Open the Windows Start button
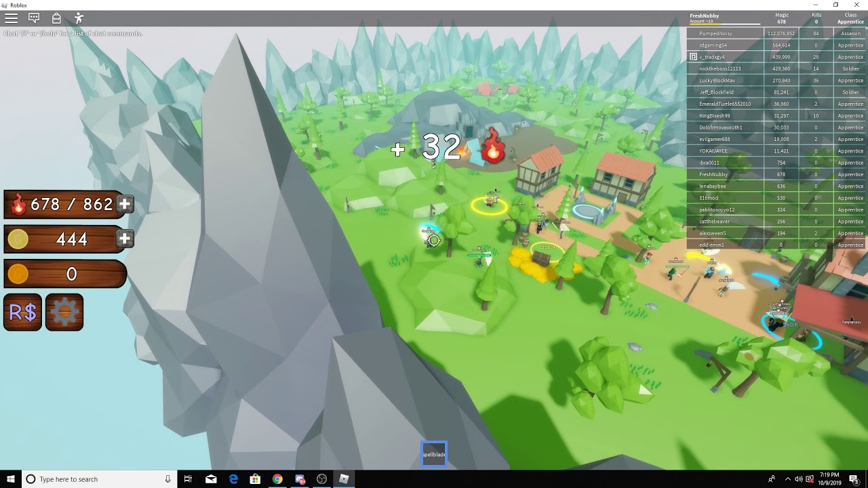 tap(10, 479)
